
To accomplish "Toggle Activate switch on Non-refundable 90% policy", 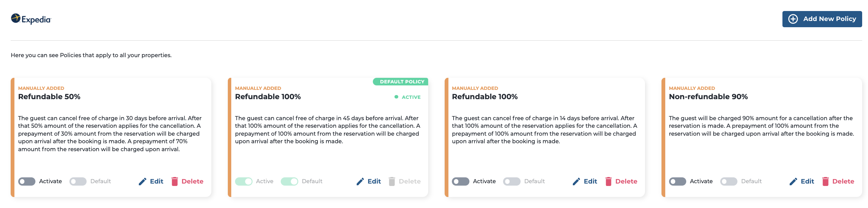I will point(678,181).
